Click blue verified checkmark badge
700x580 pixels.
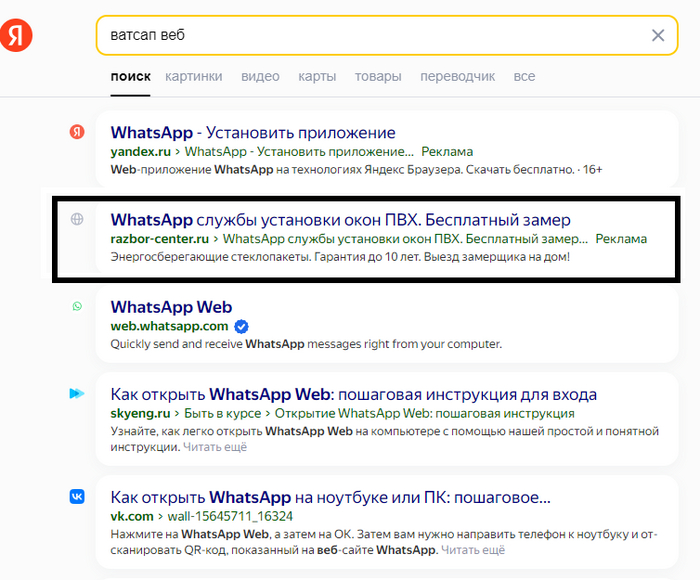click(x=241, y=327)
